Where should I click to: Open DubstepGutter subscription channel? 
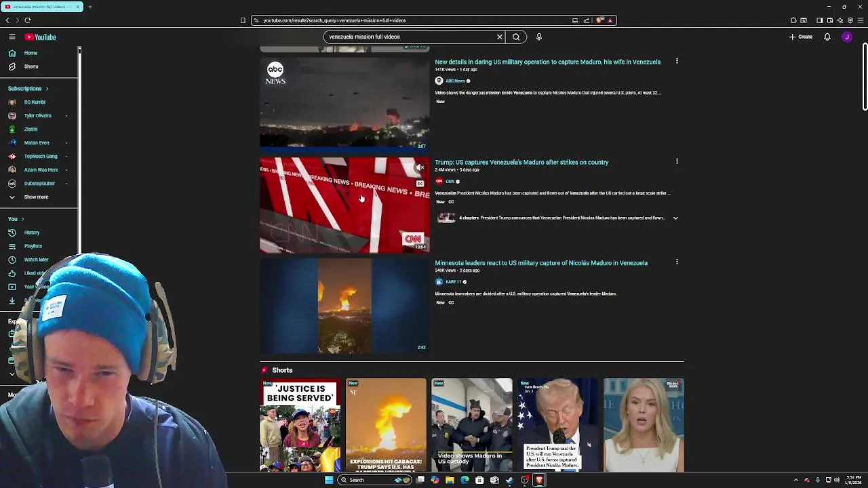[x=37, y=183]
